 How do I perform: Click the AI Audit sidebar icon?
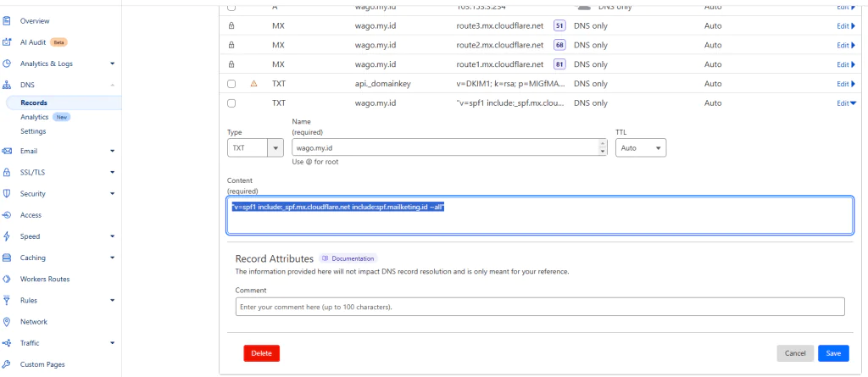(7, 42)
